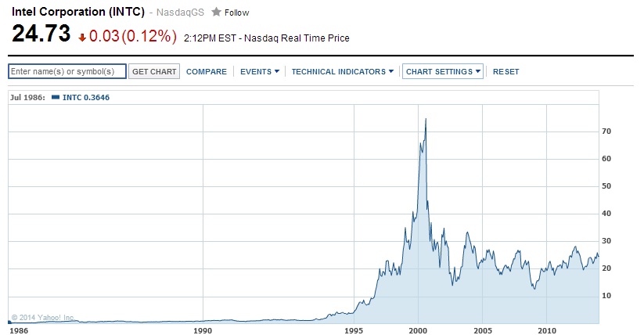Viewport: 644px width, 335px height.
Task: Click the 1990 x-axis label
Action: point(203,330)
